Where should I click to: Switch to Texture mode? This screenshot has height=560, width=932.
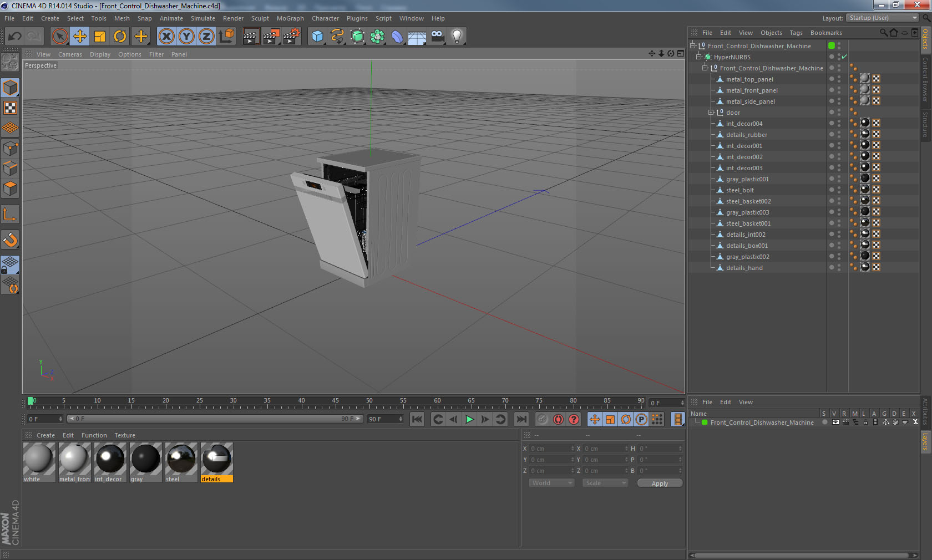pos(11,108)
